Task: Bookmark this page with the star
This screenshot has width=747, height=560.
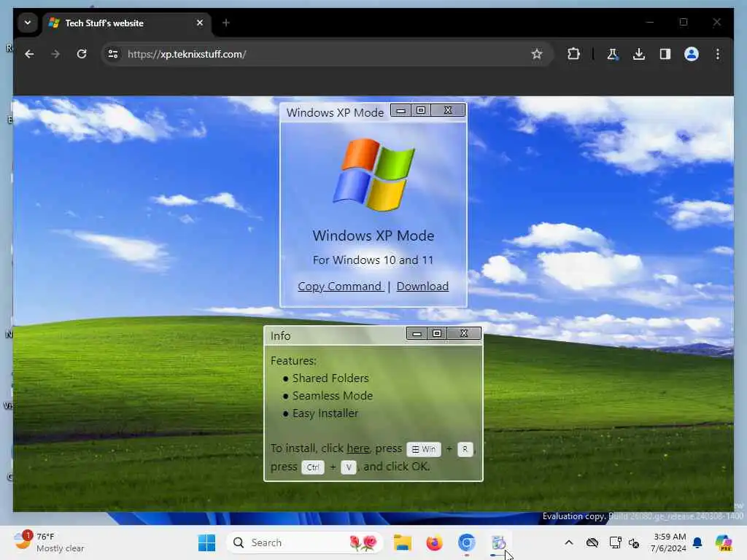Action: 536,54
